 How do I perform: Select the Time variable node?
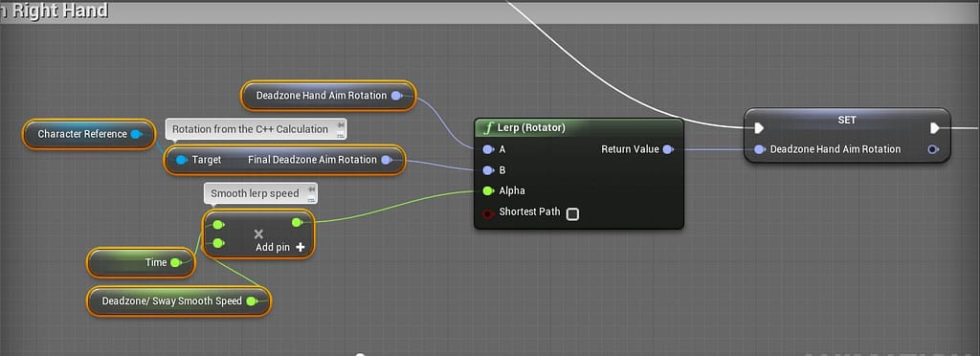(141, 262)
